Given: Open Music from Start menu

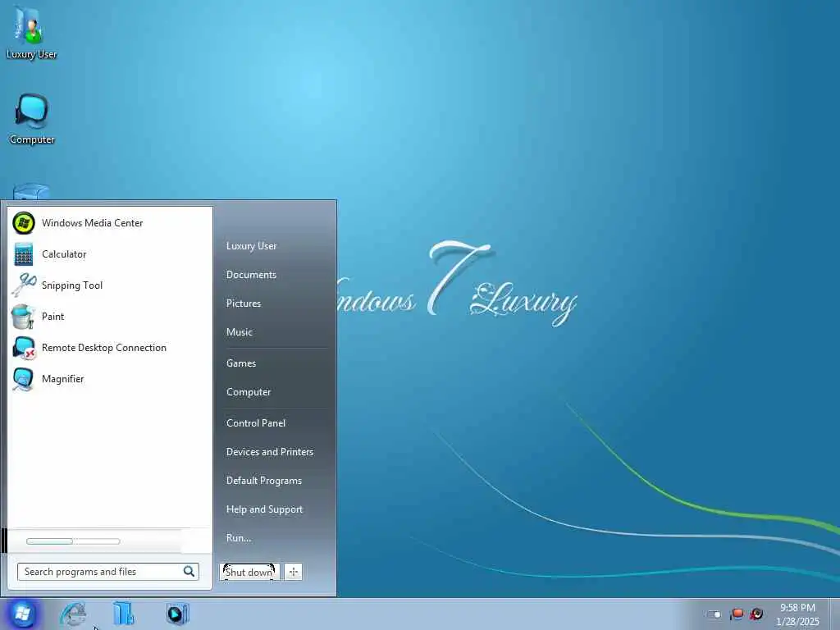Looking at the screenshot, I should click(239, 332).
